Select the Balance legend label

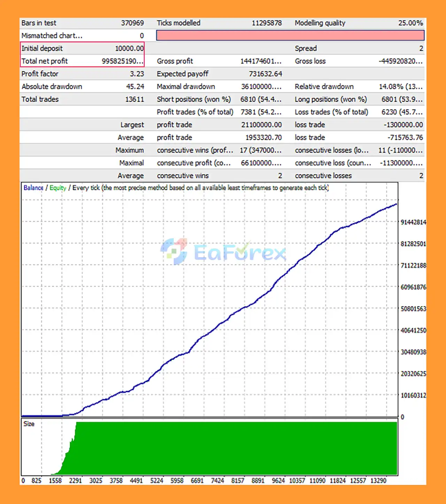[x=33, y=188]
